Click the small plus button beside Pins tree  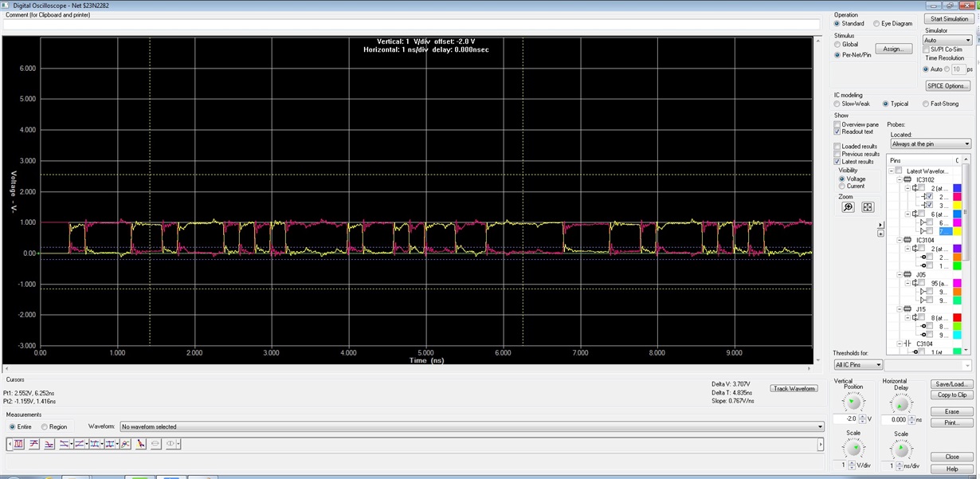[x=880, y=234]
